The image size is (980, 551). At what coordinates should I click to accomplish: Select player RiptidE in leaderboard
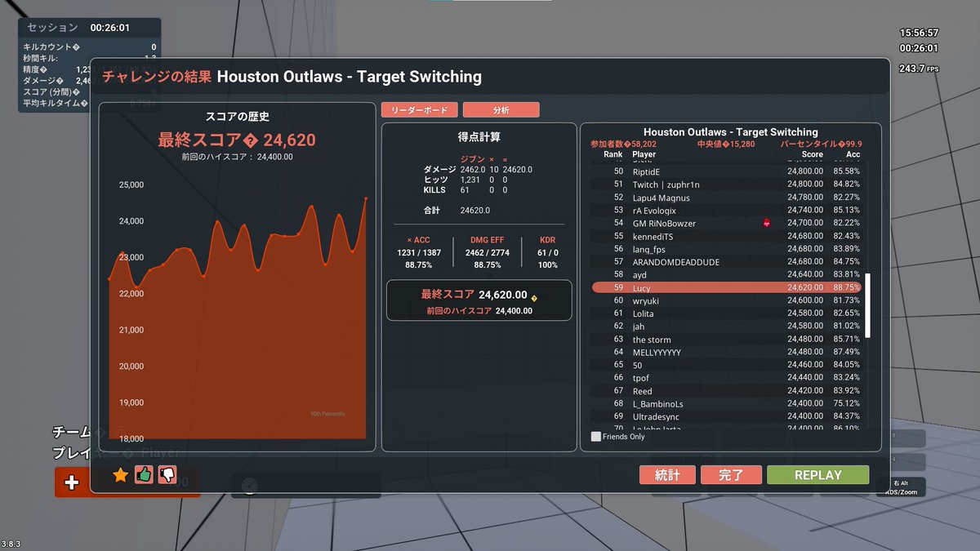726,171
